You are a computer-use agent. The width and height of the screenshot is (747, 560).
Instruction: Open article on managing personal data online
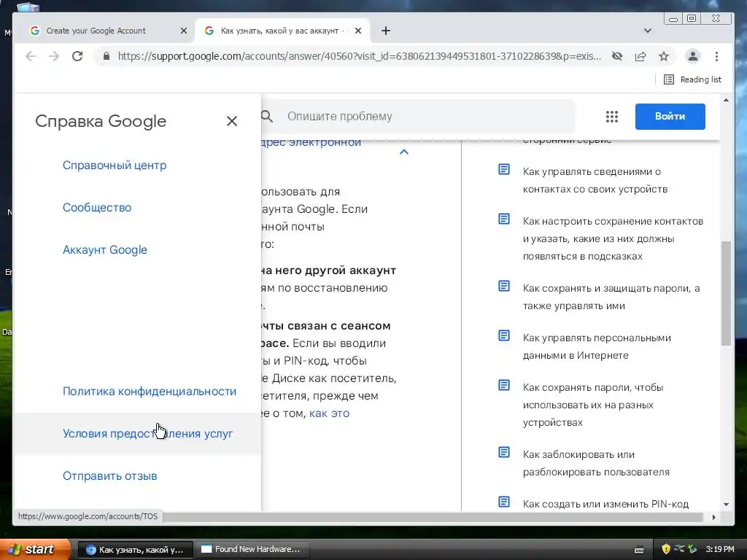click(x=597, y=346)
